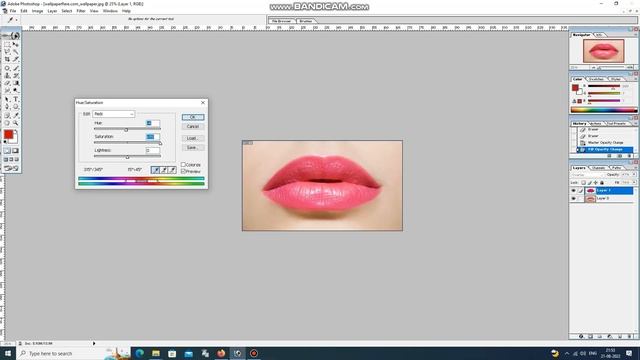This screenshot has width=640, height=360.
Task: Open the File menu
Action: tap(13, 11)
